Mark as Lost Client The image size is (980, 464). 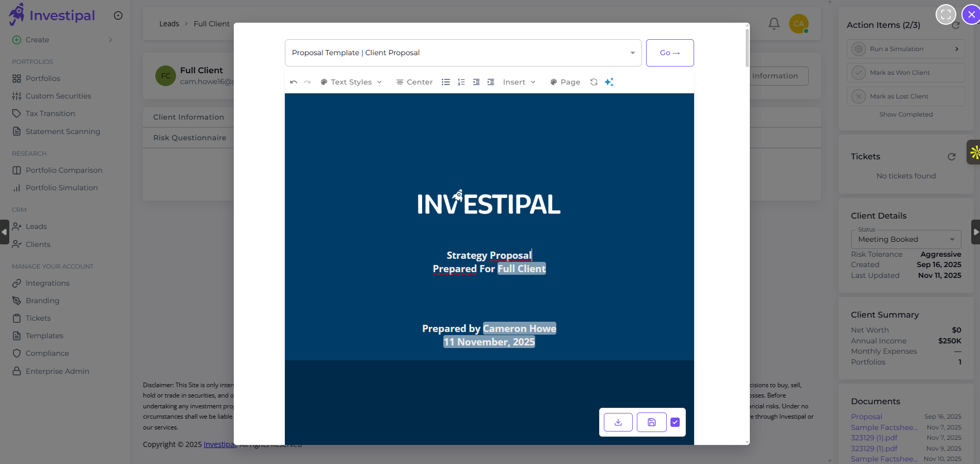pyautogui.click(x=905, y=96)
